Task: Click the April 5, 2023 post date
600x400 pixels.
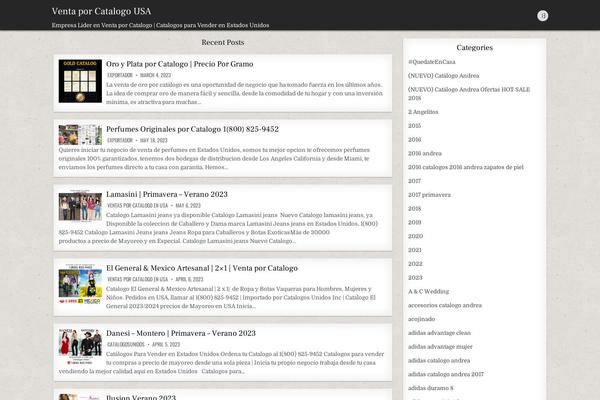Action: 166,344
